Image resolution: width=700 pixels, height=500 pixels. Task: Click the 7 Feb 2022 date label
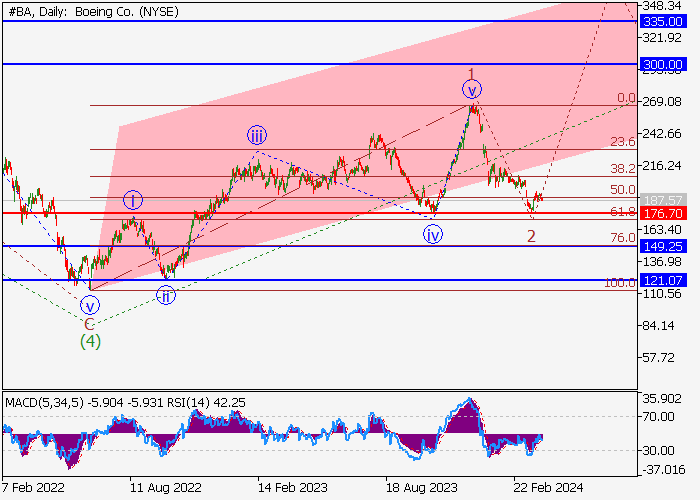(x=33, y=487)
